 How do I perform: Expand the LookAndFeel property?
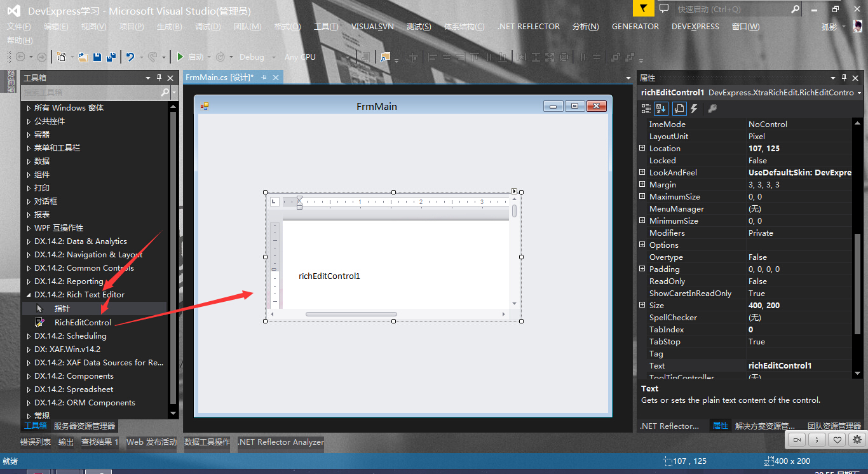642,172
